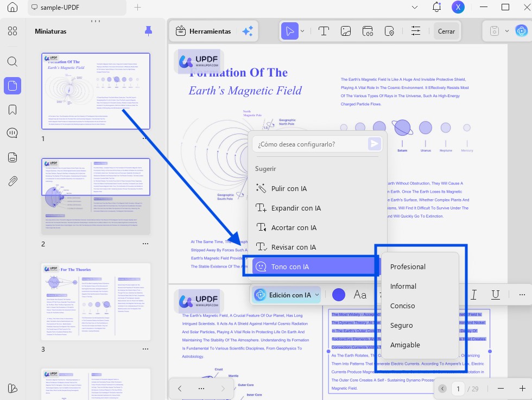This screenshot has height=400, width=532.
Task: Unpin the Miniaturas panel with pin icon
Action: (x=148, y=31)
